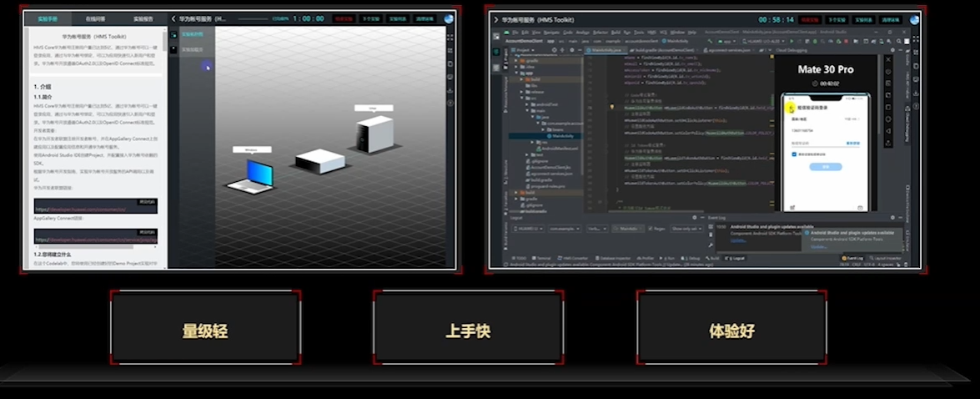Viewport: 980px width, 399px height.
Task: Click the 上手快 card
Action: click(x=468, y=327)
